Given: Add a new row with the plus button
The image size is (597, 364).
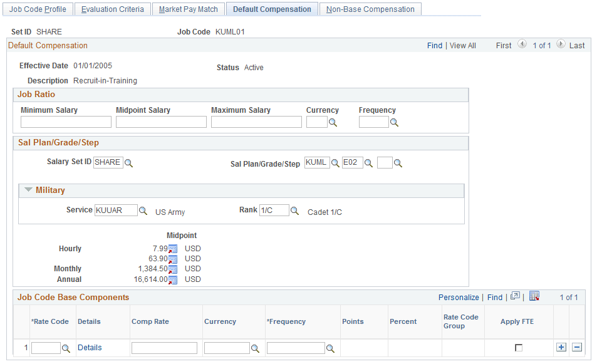Looking at the screenshot, I should point(562,347).
